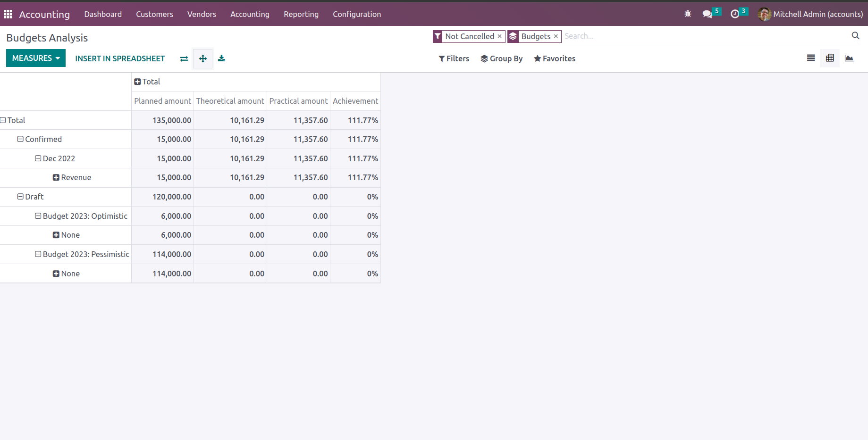Remove the Not Cancelled filter facet
This screenshot has height=440, width=868.
click(499, 36)
